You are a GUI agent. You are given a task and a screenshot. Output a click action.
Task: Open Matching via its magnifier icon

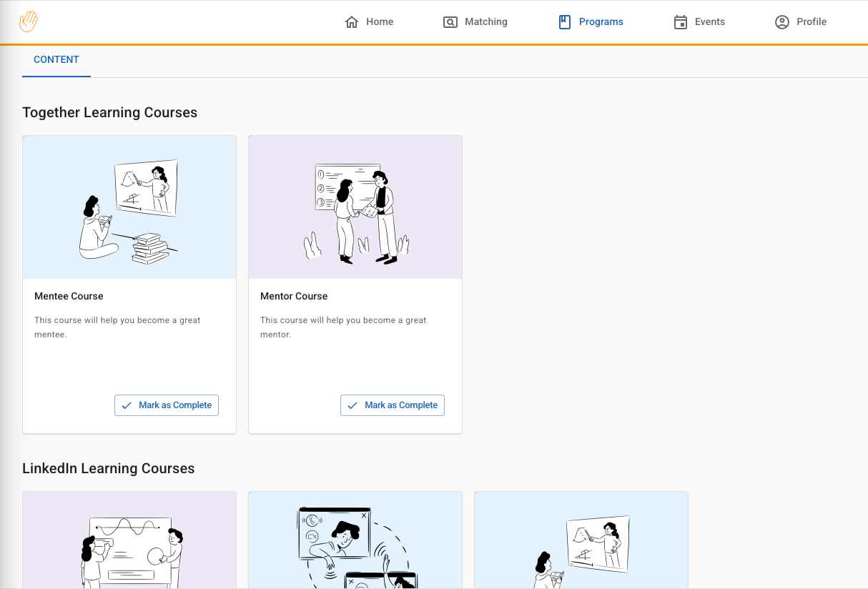point(450,22)
